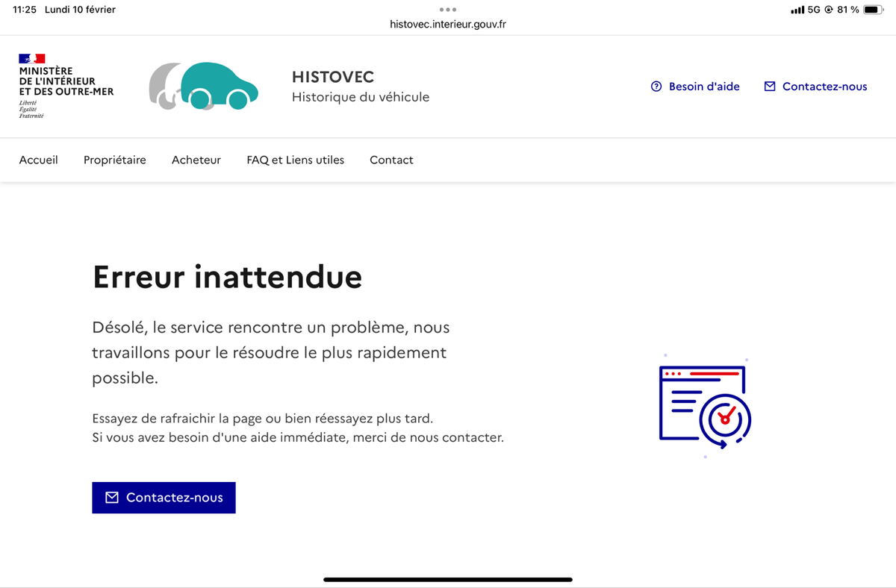
Task: Click the envelope icon in the header
Action: tap(770, 87)
